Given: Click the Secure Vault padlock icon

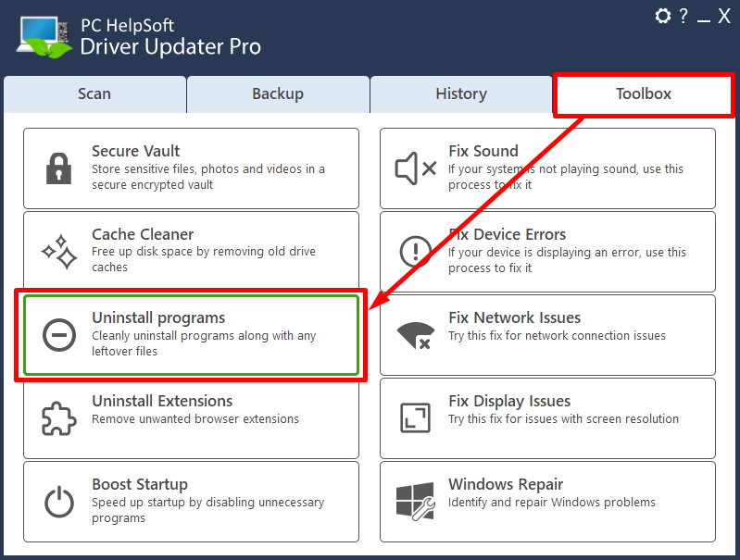Looking at the screenshot, I should point(59,168).
